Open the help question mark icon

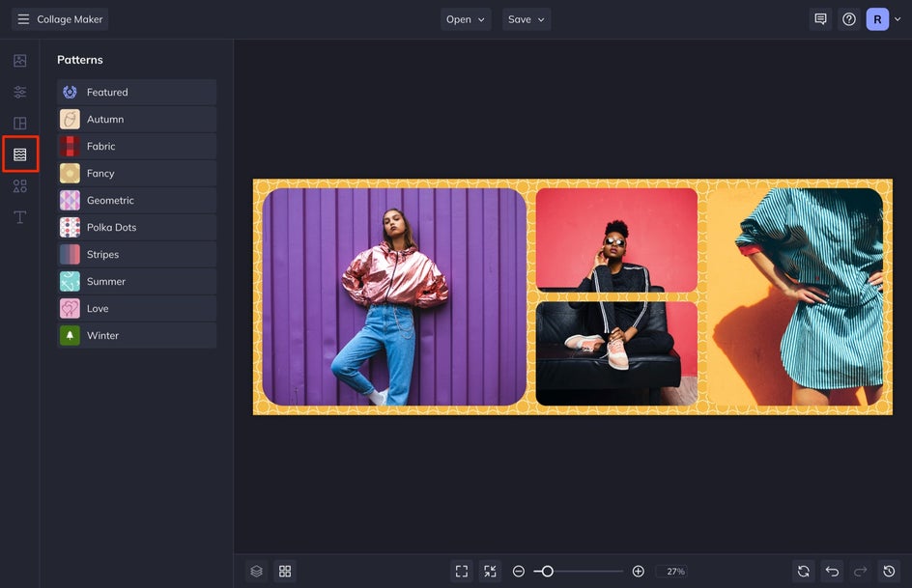click(849, 19)
